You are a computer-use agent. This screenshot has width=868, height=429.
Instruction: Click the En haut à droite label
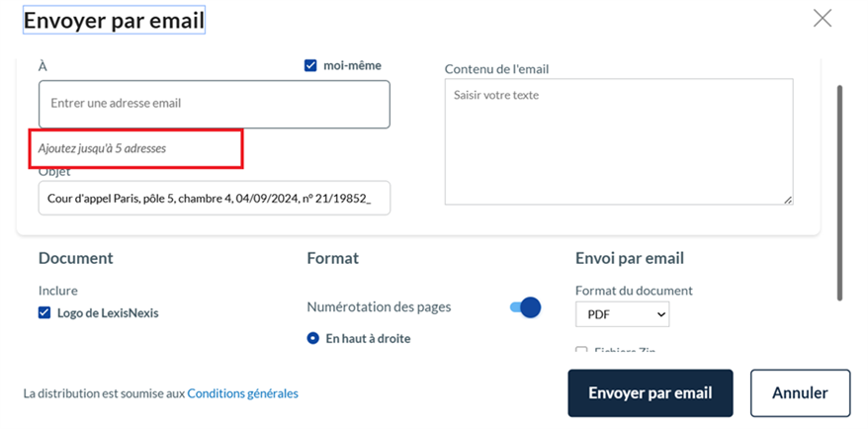click(368, 339)
